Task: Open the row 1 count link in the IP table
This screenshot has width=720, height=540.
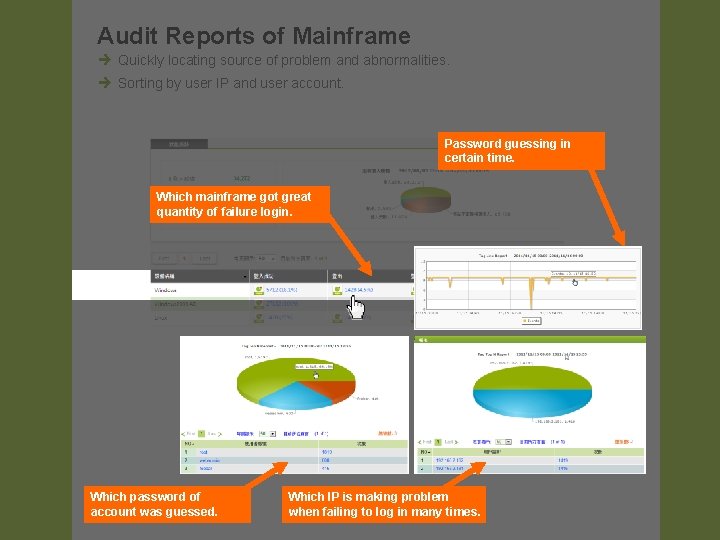Action: [563, 460]
